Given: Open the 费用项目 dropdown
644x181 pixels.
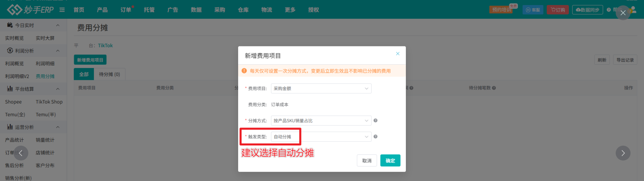Looking at the screenshot, I should pyautogui.click(x=321, y=88).
